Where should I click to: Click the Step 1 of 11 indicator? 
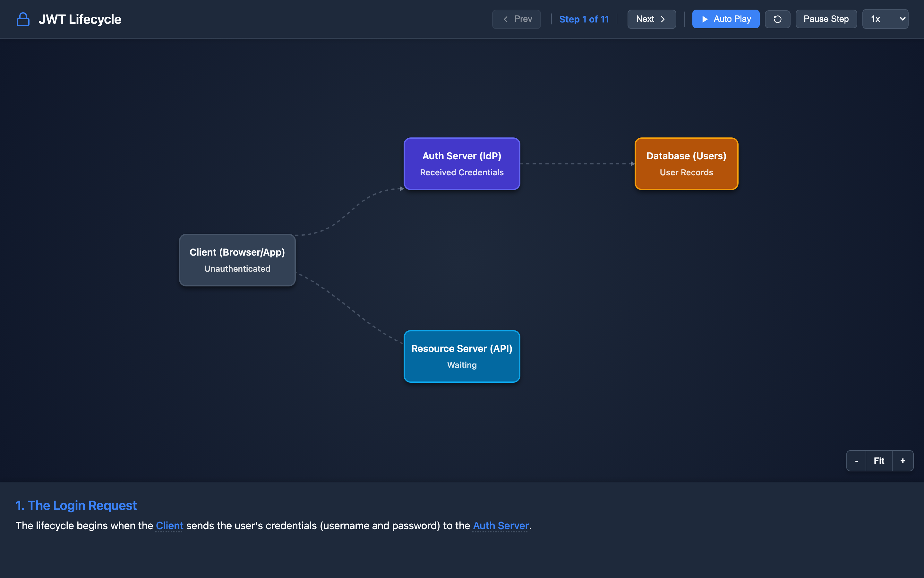click(x=584, y=19)
